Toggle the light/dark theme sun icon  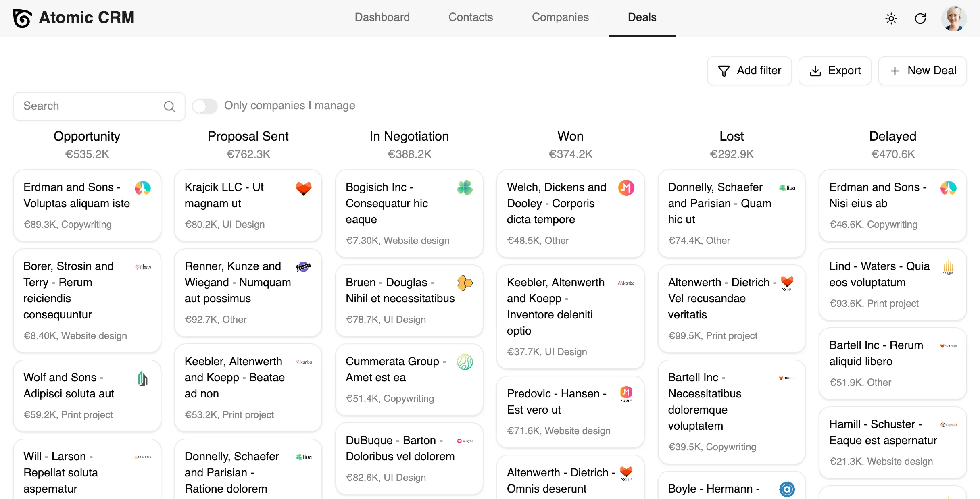coord(891,19)
